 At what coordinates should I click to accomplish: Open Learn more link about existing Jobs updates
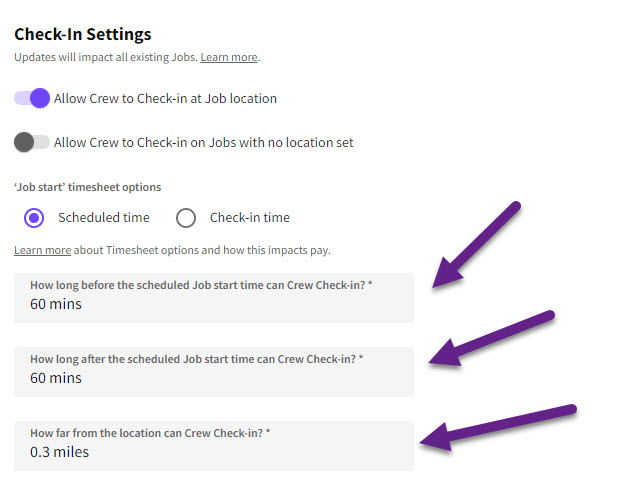[229, 58]
